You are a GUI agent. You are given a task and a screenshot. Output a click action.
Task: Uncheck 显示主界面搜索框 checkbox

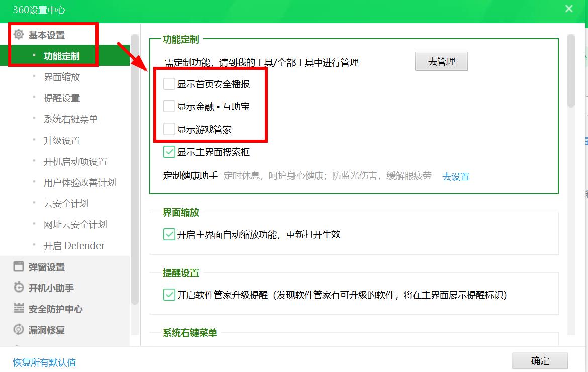(169, 152)
